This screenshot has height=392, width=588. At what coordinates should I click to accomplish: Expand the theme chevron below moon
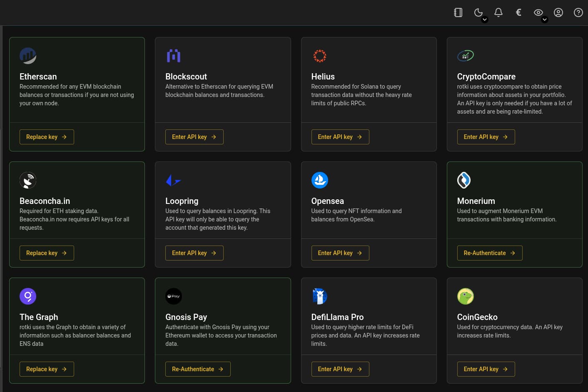pos(485,20)
